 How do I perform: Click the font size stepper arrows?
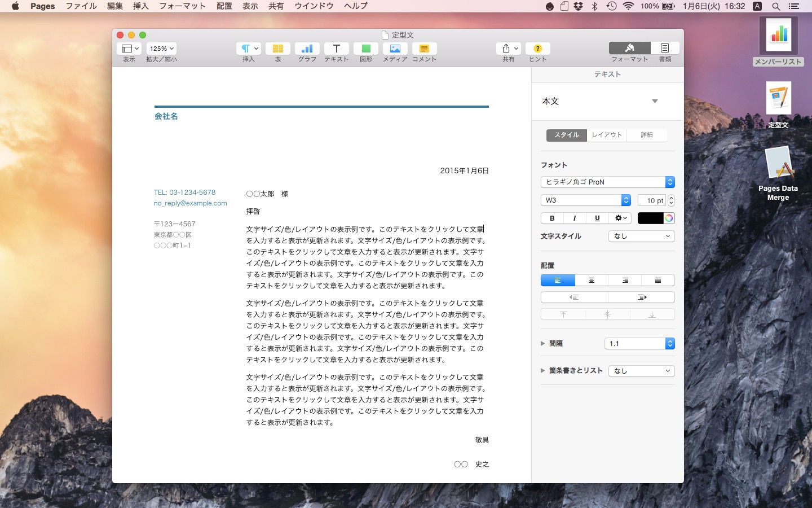pos(671,200)
